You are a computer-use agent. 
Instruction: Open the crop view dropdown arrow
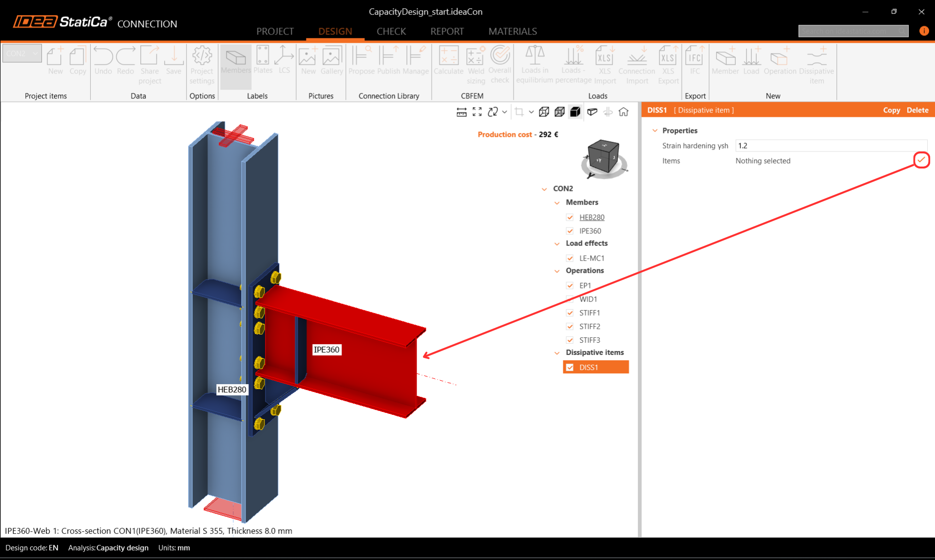click(531, 112)
